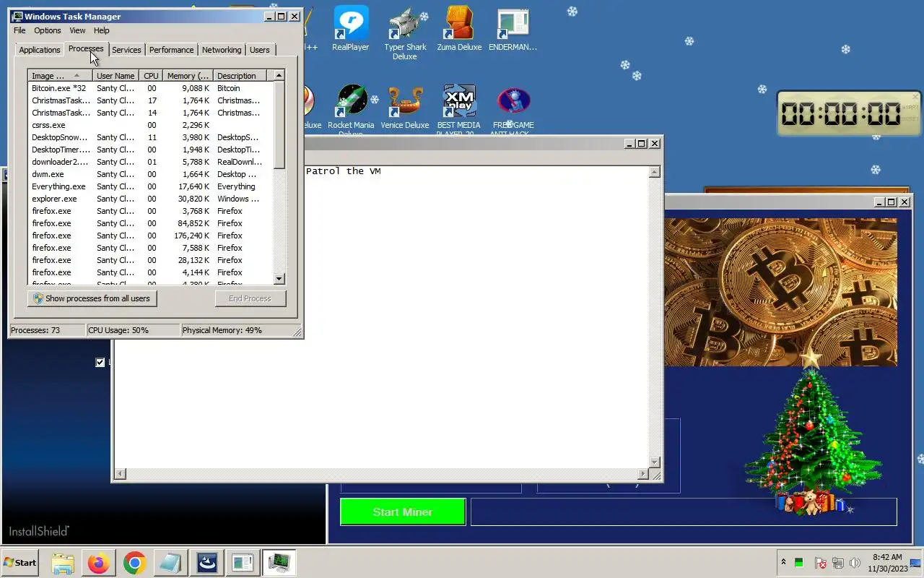Open the Zuma Deluxe desktop icon
This screenshot has height=578, width=924.
pos(459,30)
